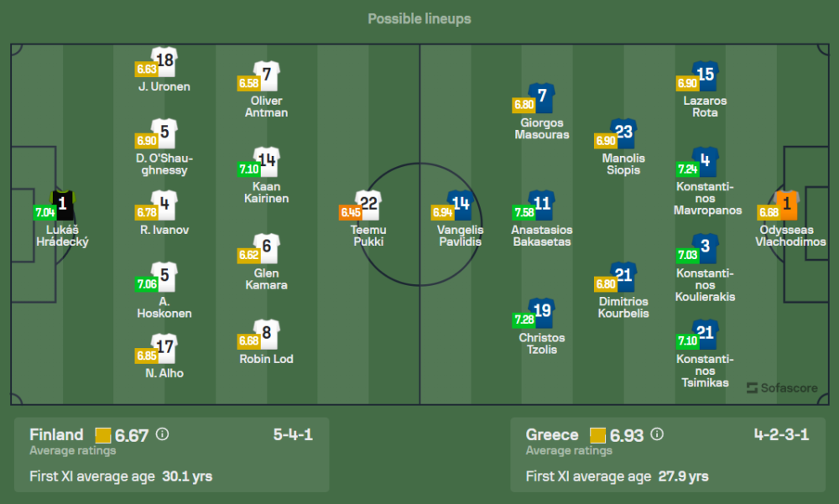
Task: Click Anastasios Bakasetas's 7.58 rating badge
Action: [x=524, y=212]
